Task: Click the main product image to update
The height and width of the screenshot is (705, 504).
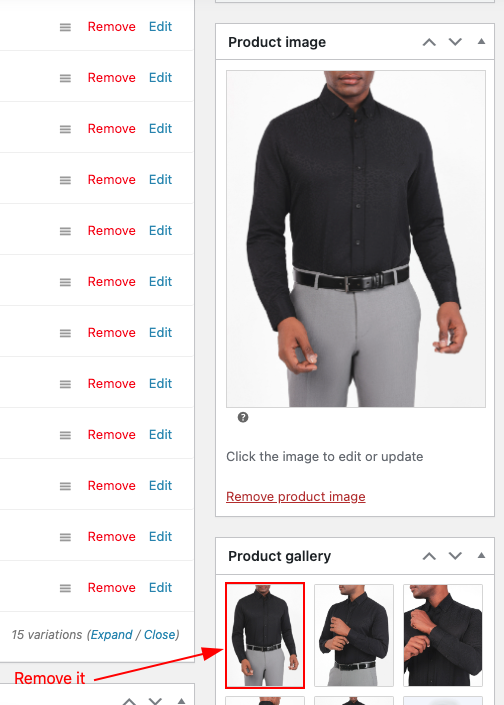Action: pos(356,239)
